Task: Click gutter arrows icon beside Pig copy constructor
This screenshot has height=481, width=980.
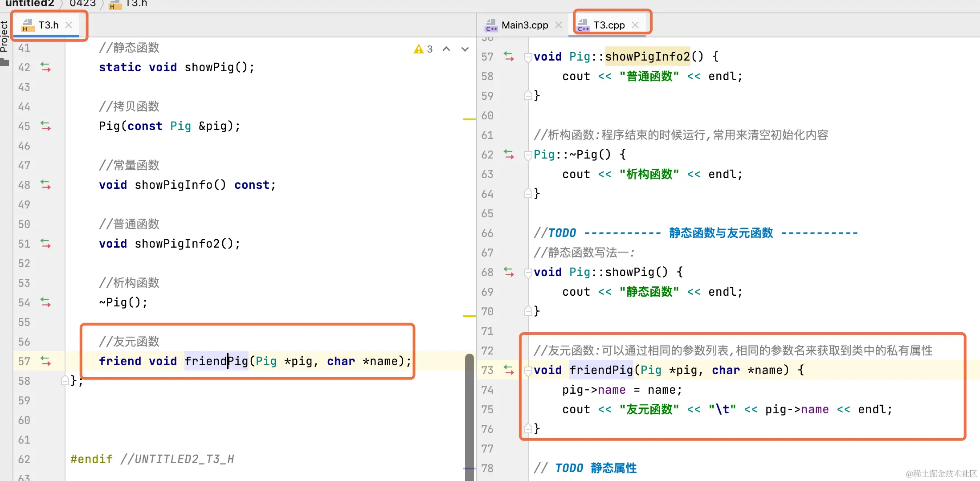Action: pyautogui.click(x=45, y=126)
